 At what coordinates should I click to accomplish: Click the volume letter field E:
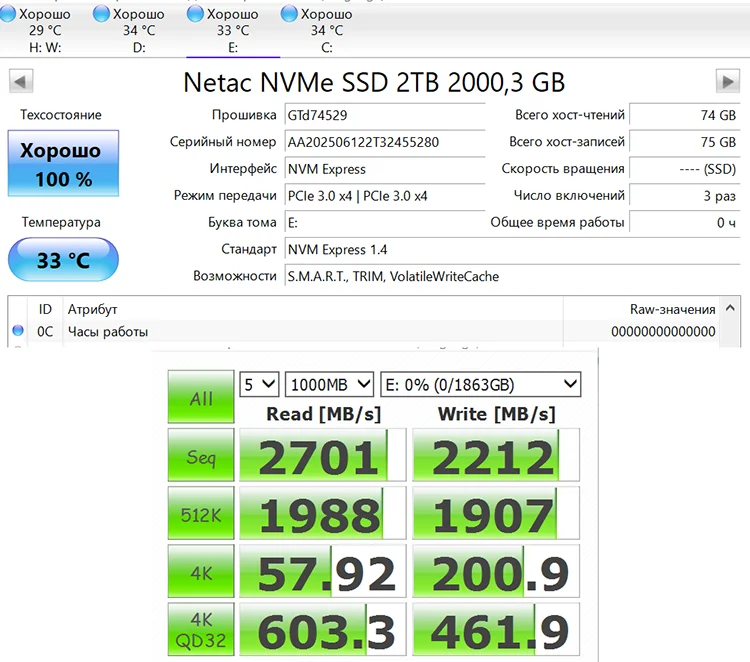click(385, 222)
